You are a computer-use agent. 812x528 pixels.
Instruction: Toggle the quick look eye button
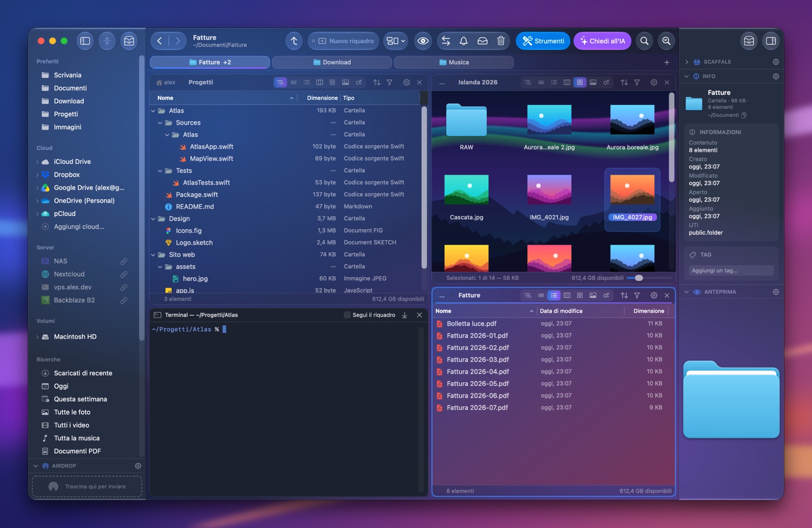coord(423,41)
